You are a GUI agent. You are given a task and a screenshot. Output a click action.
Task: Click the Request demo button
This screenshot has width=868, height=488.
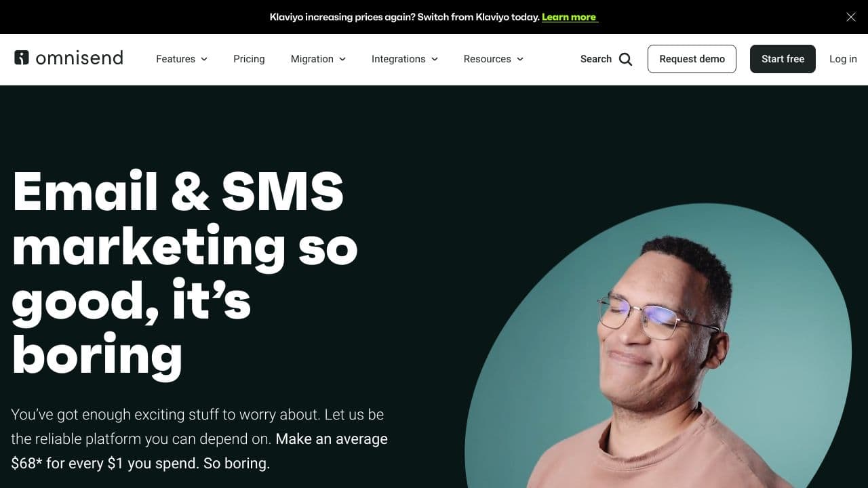[x=692, y=59]
